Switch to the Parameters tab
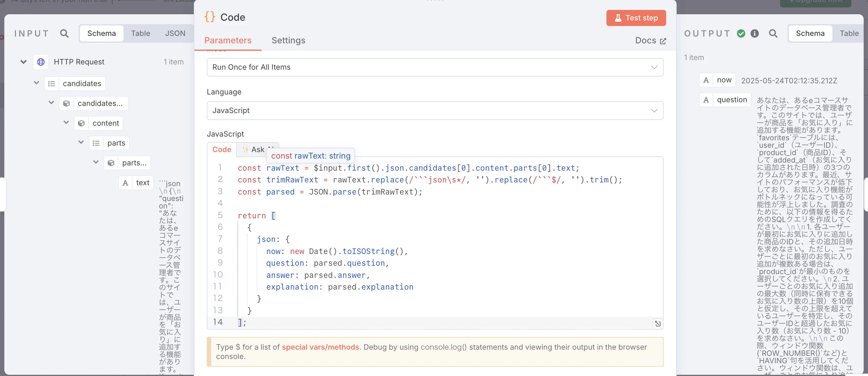 (x=228, y=41)
